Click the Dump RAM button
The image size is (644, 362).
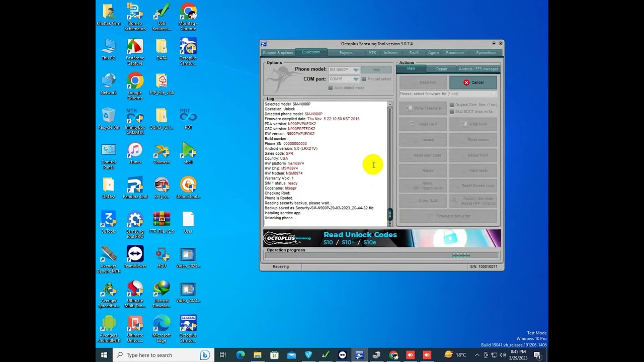click(x=423, y=201)
